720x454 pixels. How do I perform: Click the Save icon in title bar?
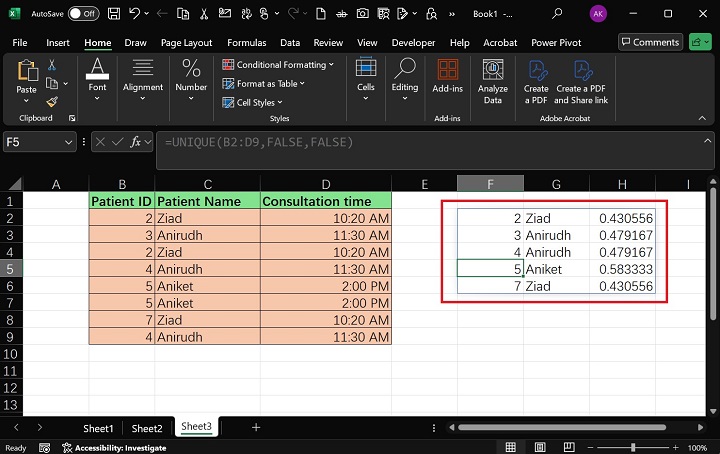click(x=116, y=14)
